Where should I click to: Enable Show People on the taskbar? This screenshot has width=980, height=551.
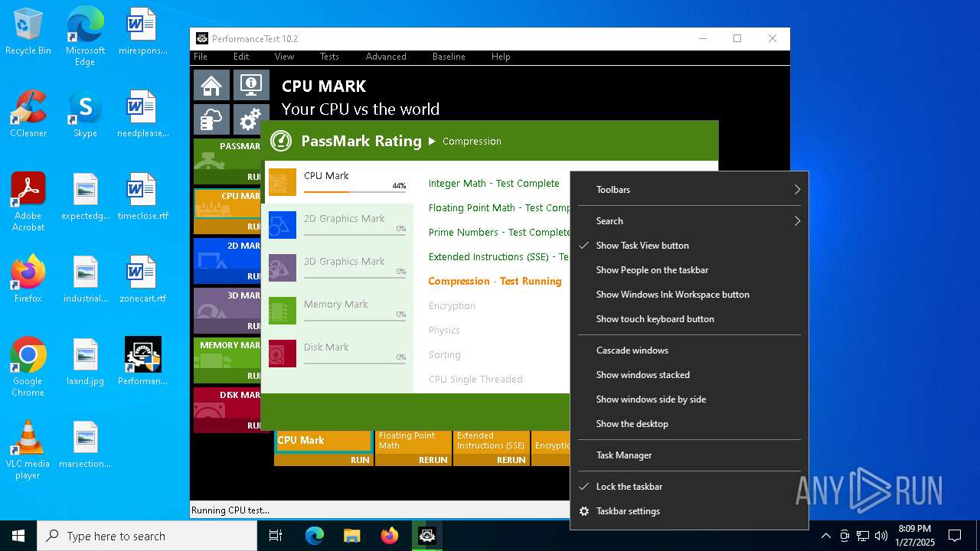pyautogui.click(x=689, y=270)
